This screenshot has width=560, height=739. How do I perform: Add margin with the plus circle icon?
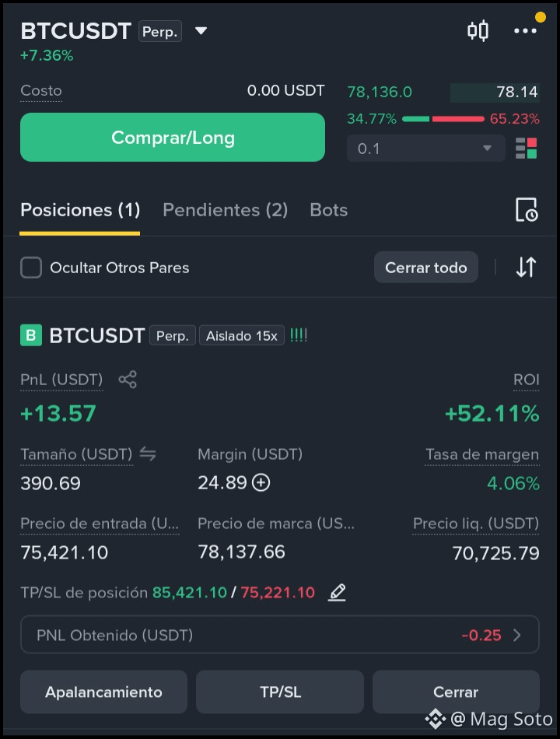click(x=261, y=482)
